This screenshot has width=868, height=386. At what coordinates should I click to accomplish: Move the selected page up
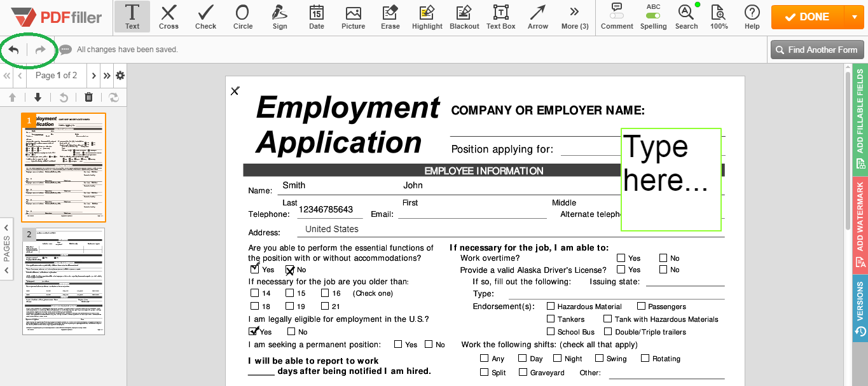click(x=12, y=97)
